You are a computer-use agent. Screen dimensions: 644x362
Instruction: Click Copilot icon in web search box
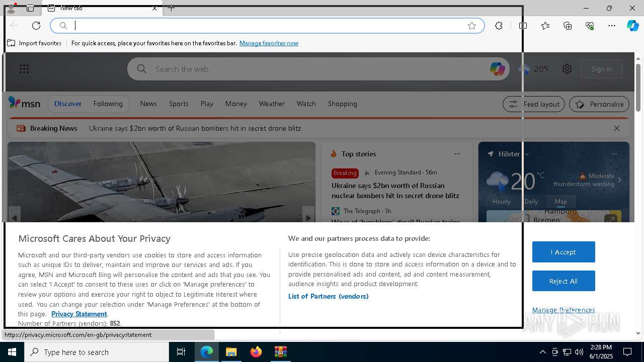[x=497, y=69]
